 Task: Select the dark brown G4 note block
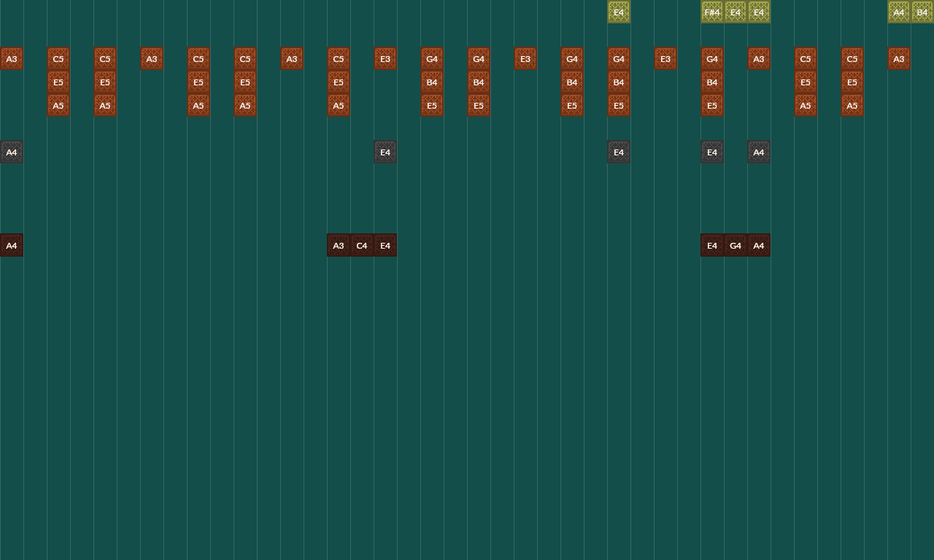[736, 245]
